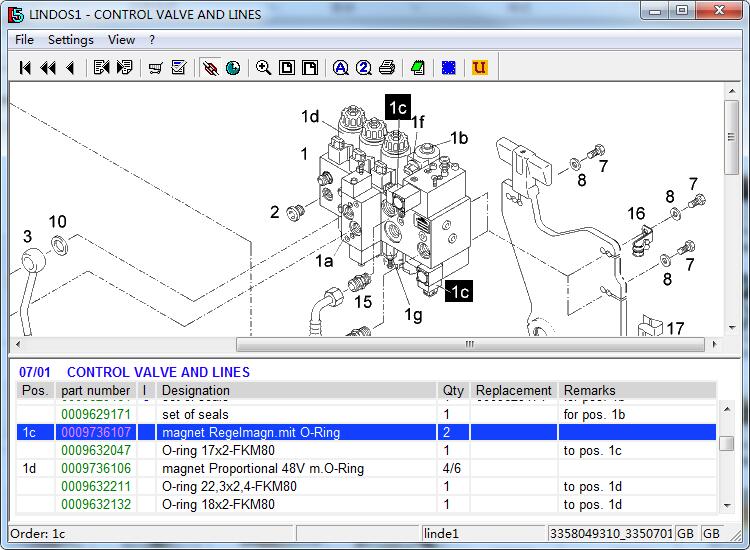Screen dimensions: 750x550
Task: Open the Settings menu
Action: 71,40
